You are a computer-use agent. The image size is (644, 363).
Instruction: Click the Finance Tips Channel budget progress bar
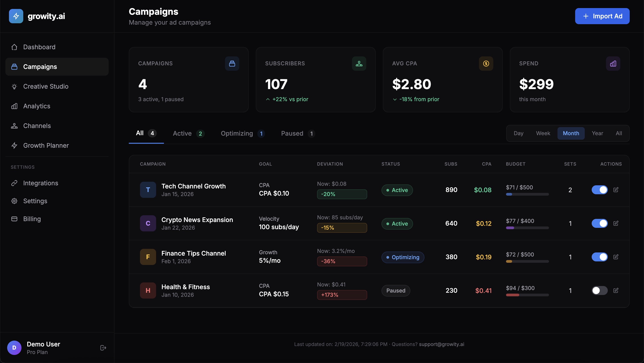pyautogui.click(x=527, y=262)
